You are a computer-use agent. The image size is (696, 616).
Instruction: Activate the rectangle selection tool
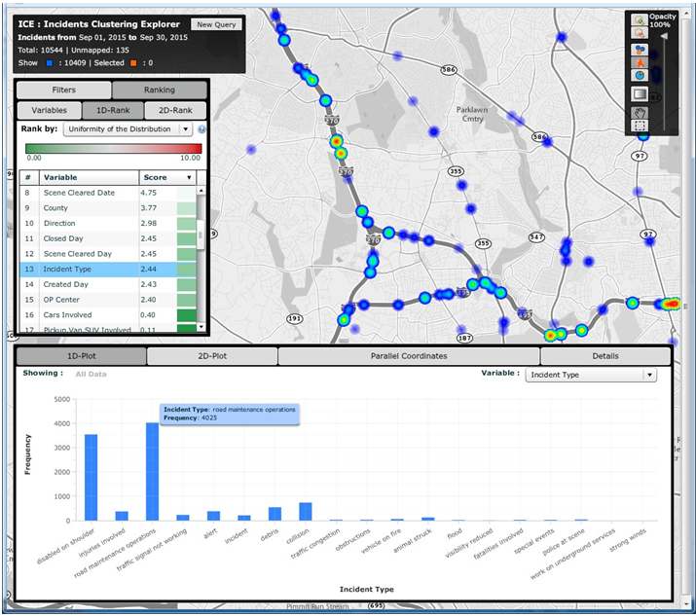click(640, 126)
